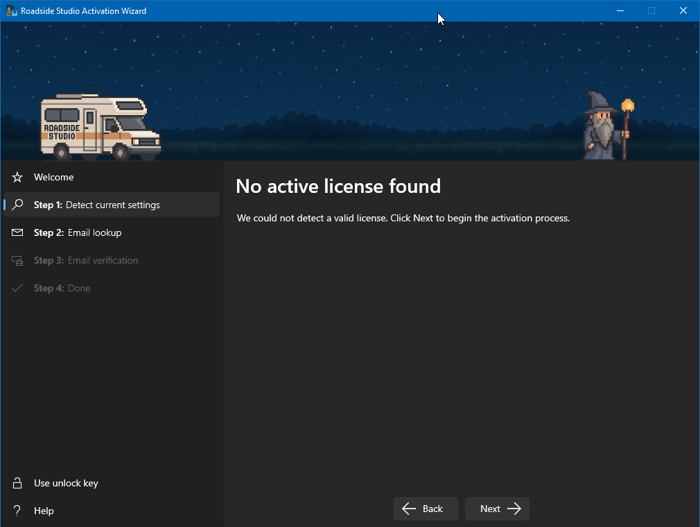The height and width of the screenshot is (527, 700).
Task: Click the Roadside Studio camper van image
Action: click(x=98, y=127)
